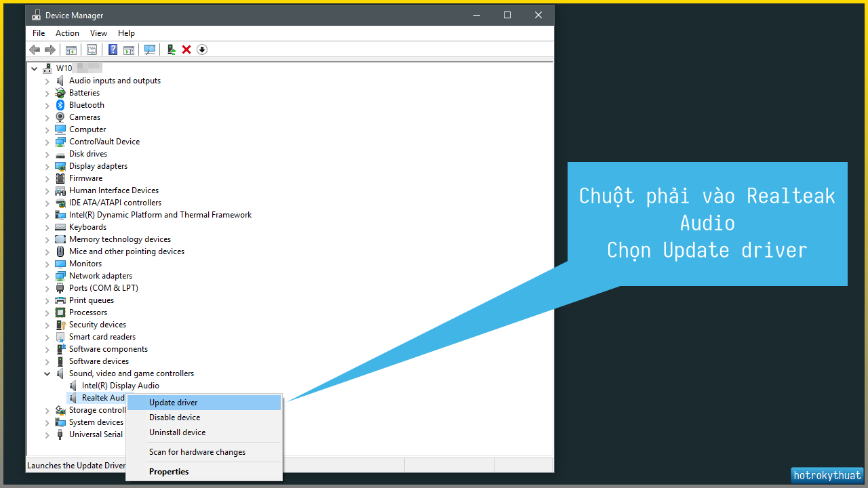Select the ControlVault Device row
The height and width of the screenshot is (488, 868).
pyautogui.click(x=104, y=142)
